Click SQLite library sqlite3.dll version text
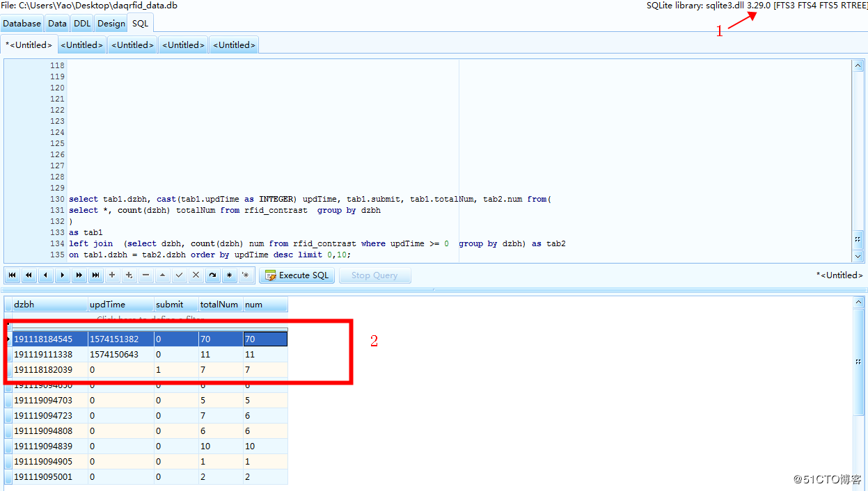 (757, 6)
